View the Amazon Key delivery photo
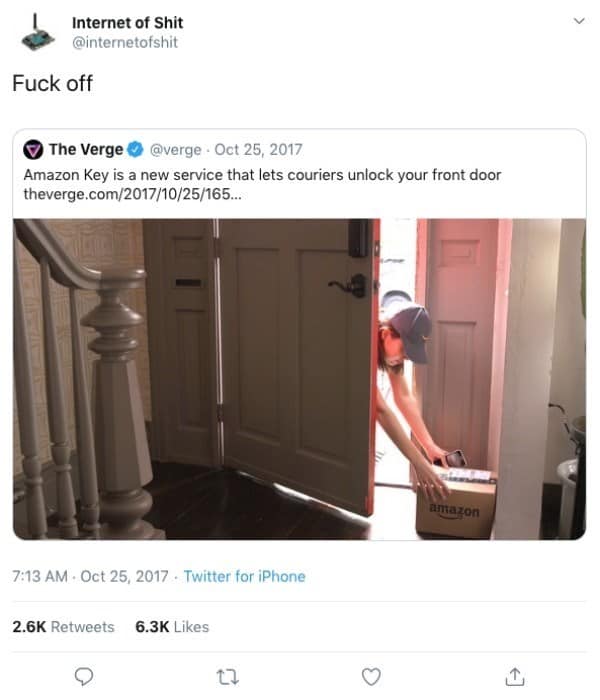The image size is (600, 700). coord(300,379)
